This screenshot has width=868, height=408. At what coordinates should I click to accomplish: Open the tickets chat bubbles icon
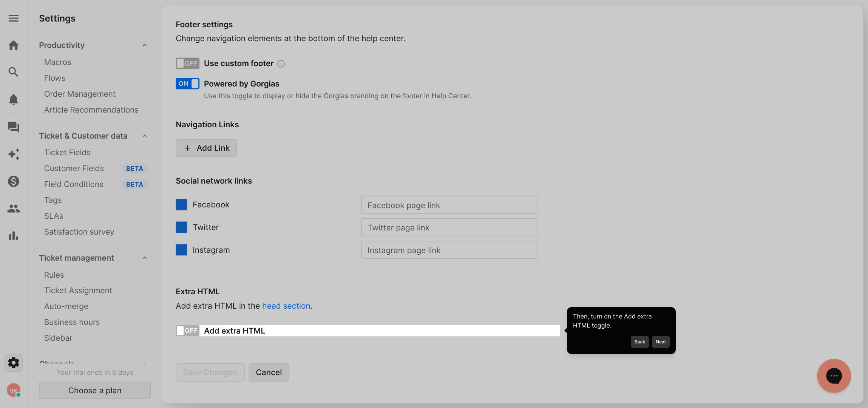pyautogui.click(x=14, y=127)
